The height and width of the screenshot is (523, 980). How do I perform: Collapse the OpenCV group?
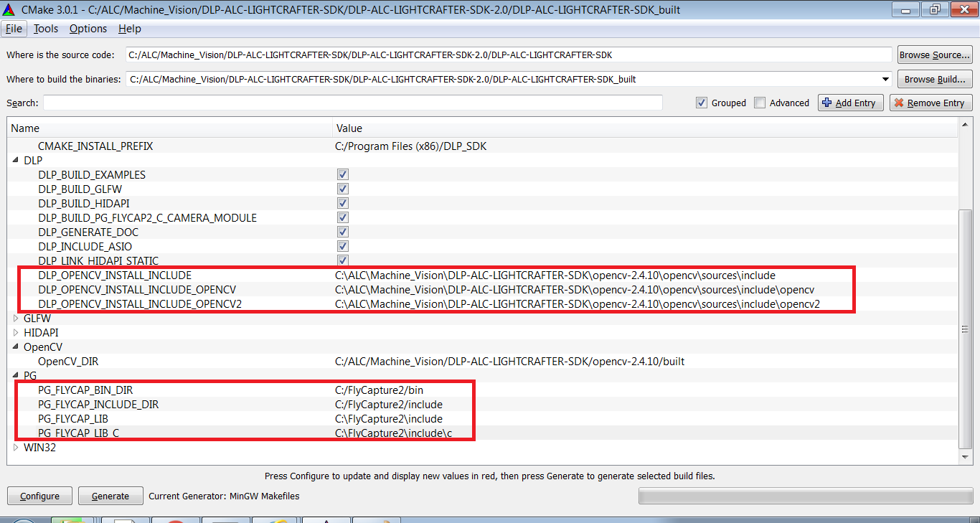click(x=16, y=347)
